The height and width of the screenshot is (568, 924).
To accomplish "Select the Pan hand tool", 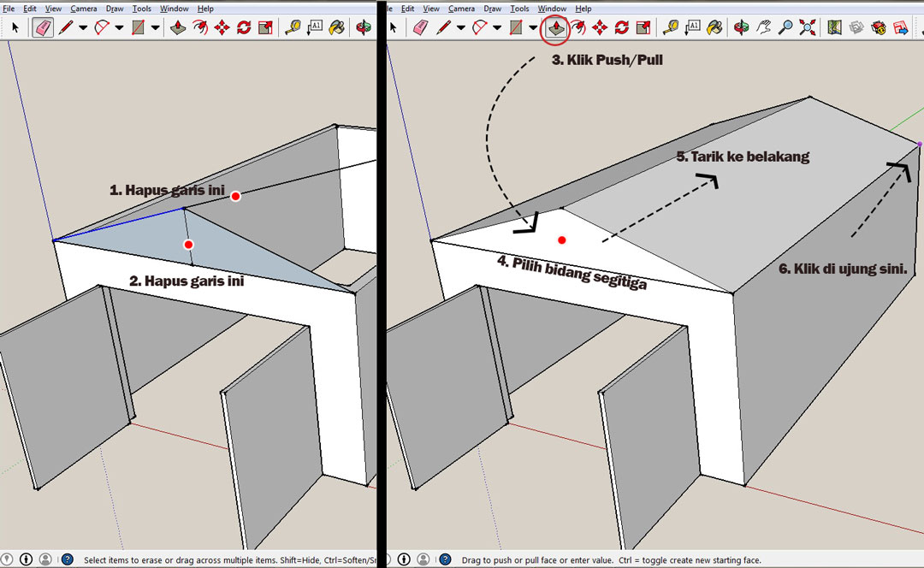I will (764, 27).
